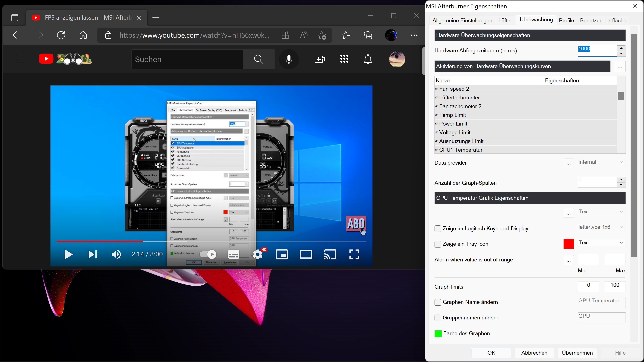Image resolution: width=644 pixels, height=362 pixels.
Task: Tick the Graphen Name ändern checkbox
Action: point(438,302)
